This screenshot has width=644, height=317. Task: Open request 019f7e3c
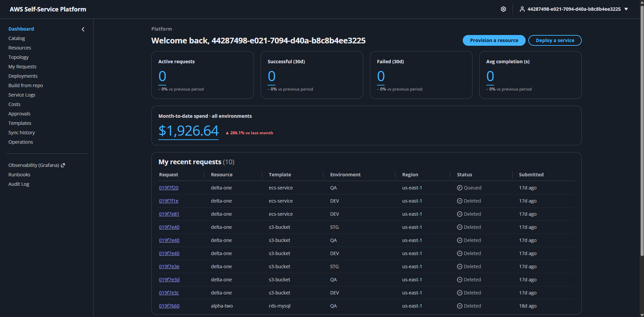(169, 293)
